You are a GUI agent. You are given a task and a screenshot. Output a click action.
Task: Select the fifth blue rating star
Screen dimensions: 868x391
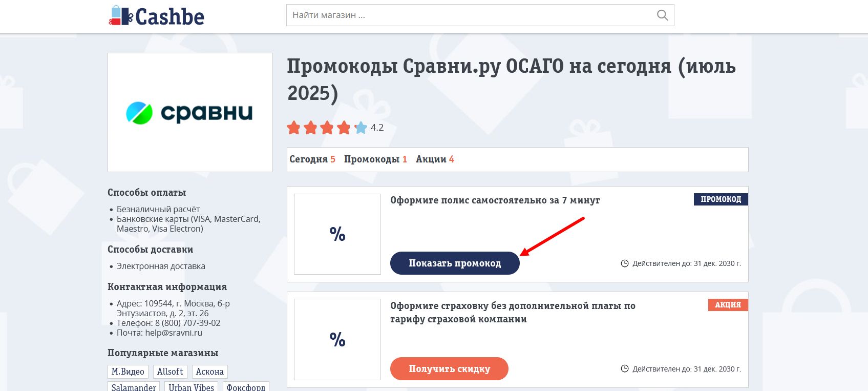point(361,128)
